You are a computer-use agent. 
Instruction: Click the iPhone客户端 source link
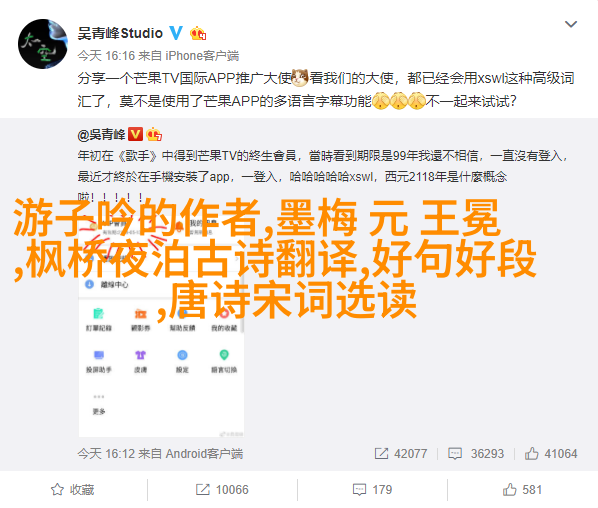pos(202,56)
